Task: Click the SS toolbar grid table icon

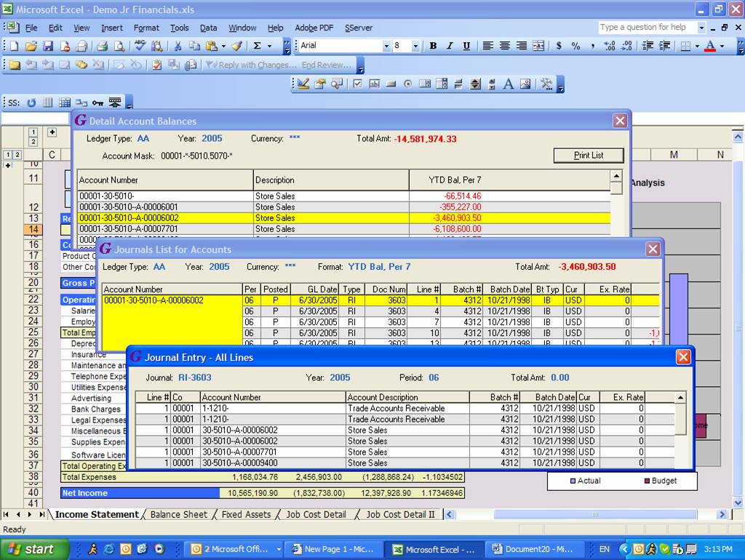Action: (65, 103)
